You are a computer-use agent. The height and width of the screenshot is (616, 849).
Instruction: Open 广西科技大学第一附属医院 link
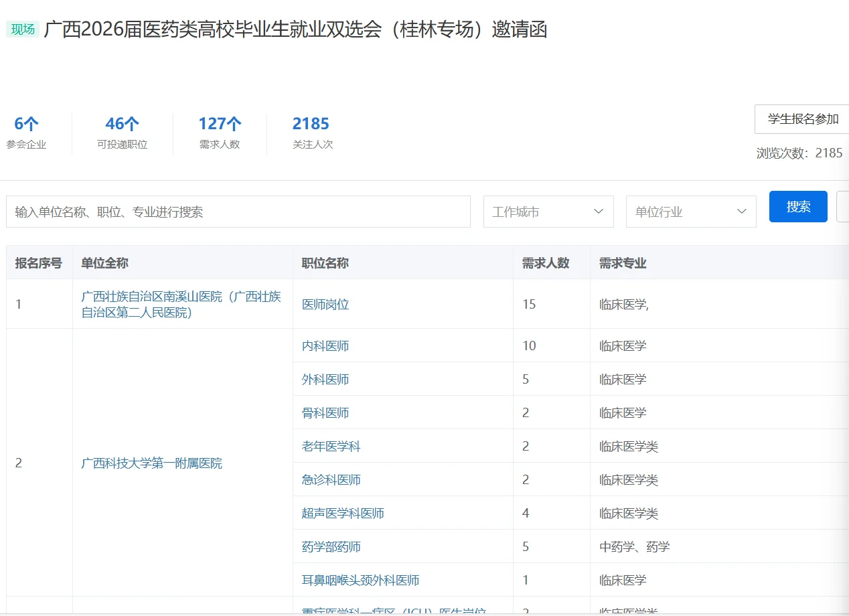151,463
